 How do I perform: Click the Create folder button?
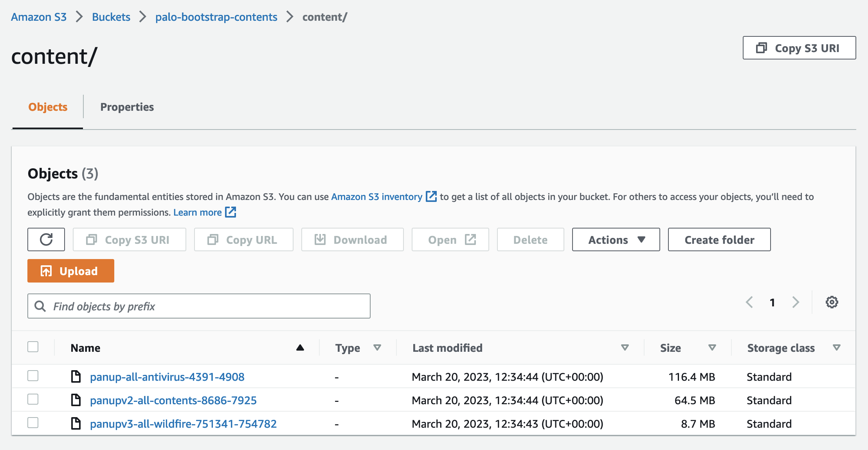(719, 239)
